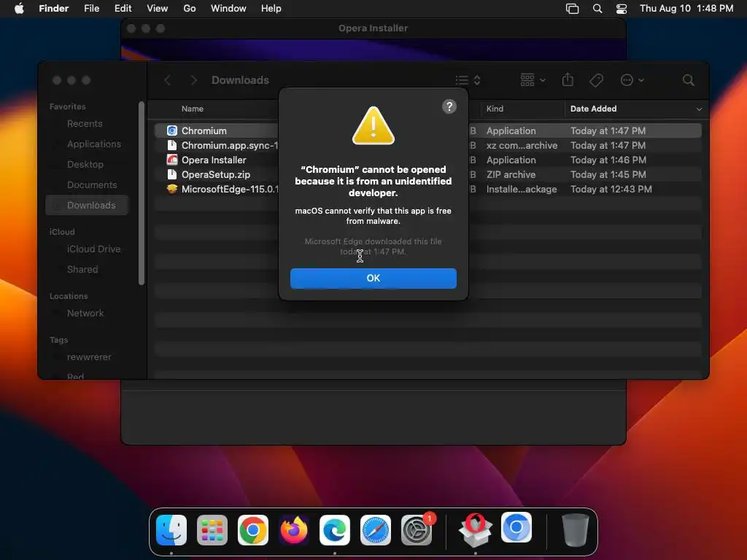
Task: Click the Opera Installer file icon
Action: (172, 160)
